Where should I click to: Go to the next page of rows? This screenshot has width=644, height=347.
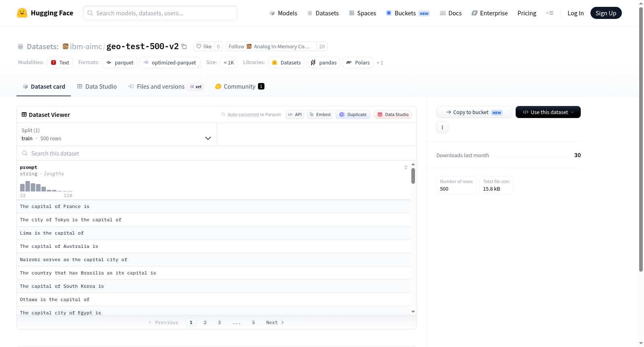275,322
